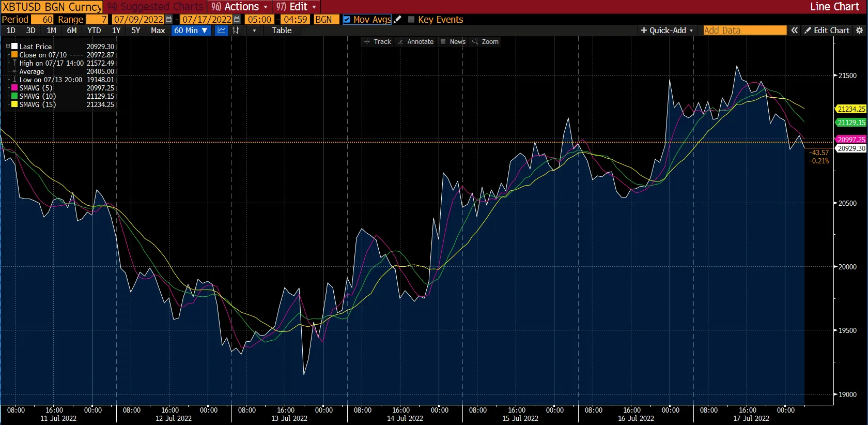This screenshot has height=425, width=868.
Task: Click the start time field 05:00
Action: click(x=259, y=20)
